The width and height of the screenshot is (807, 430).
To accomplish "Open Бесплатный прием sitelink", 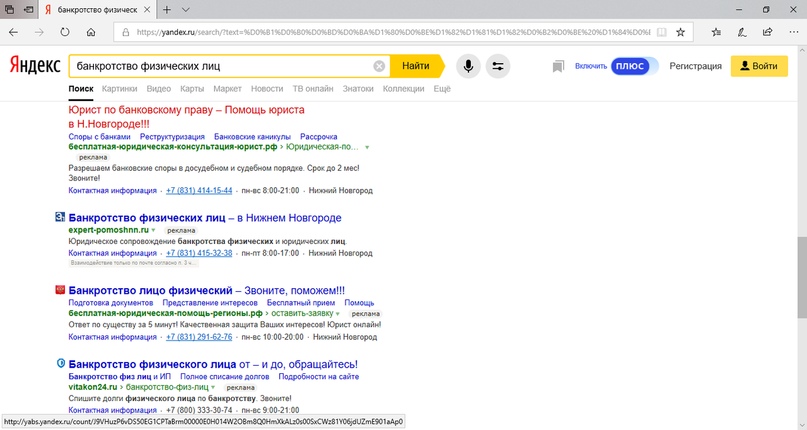I will point(301,303).
